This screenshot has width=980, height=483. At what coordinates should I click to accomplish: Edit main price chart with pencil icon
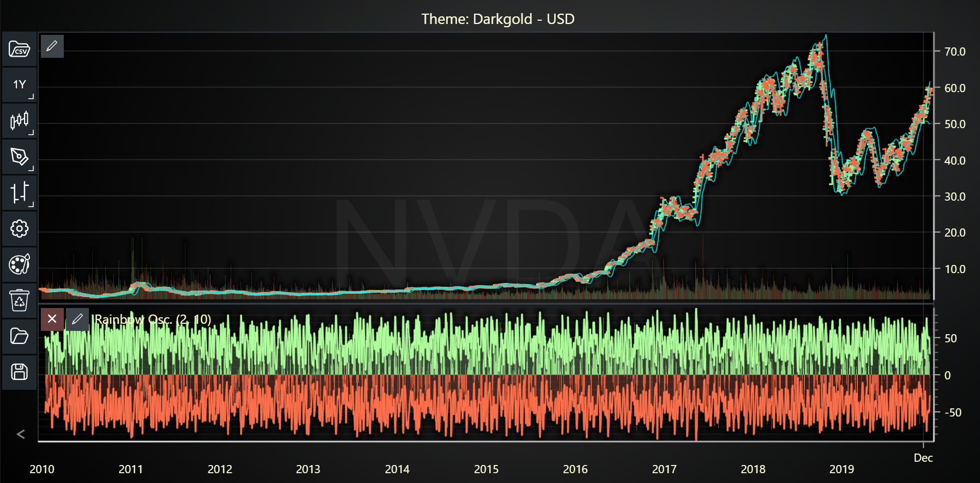point(52,46)
